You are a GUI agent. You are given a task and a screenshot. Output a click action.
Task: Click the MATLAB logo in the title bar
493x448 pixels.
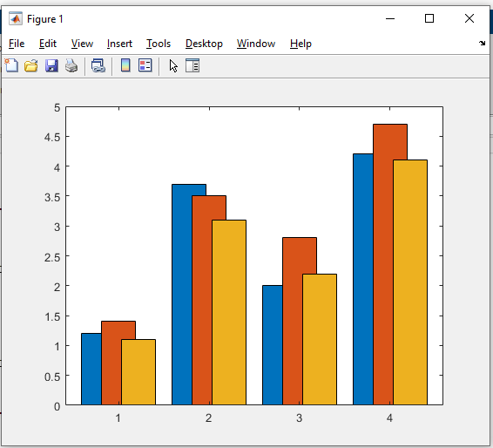point(16,19)
